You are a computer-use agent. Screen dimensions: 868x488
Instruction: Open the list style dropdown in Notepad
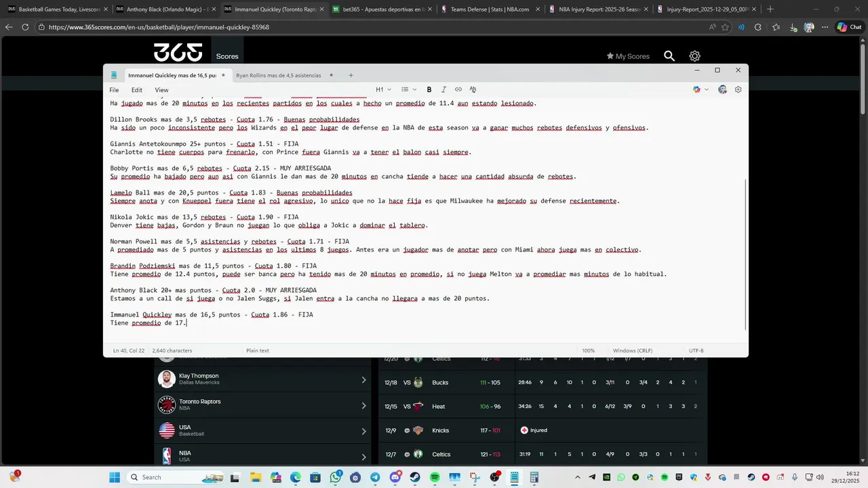408,89
